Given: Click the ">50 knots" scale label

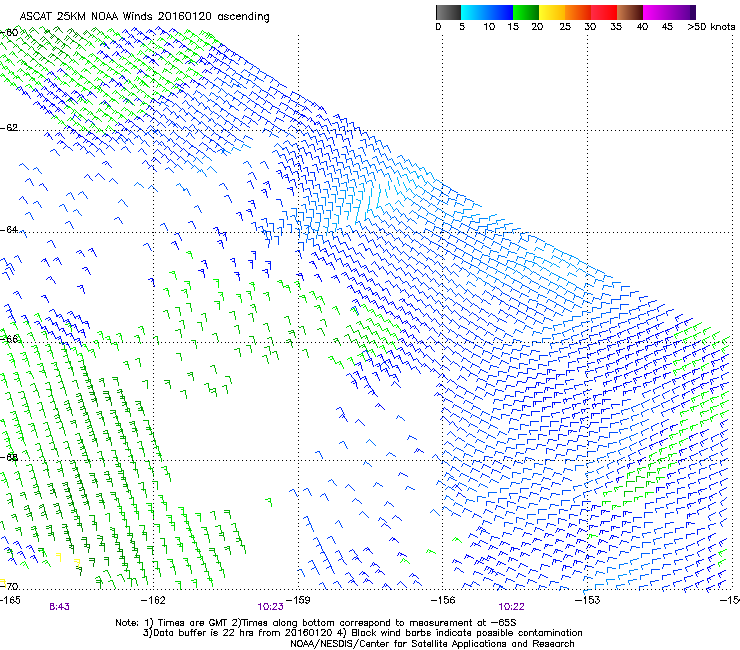Looking at the screenshot, I should point(711,27).
